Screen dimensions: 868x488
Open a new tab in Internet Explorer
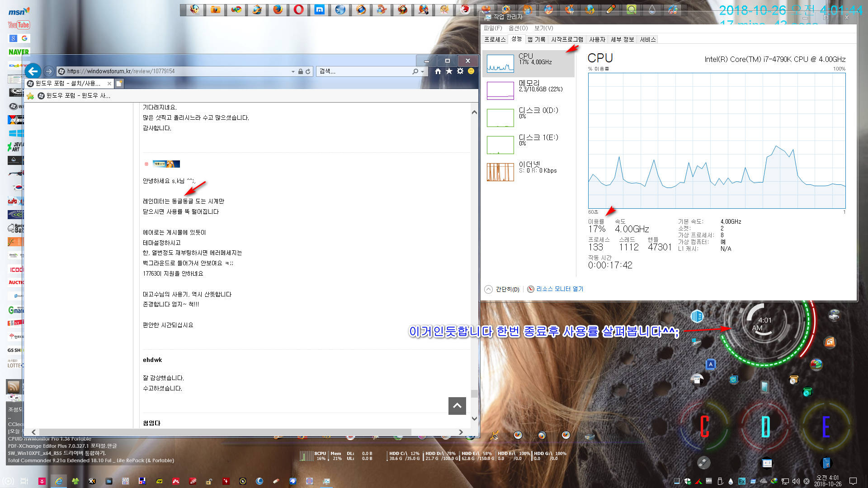click(119, 84)
